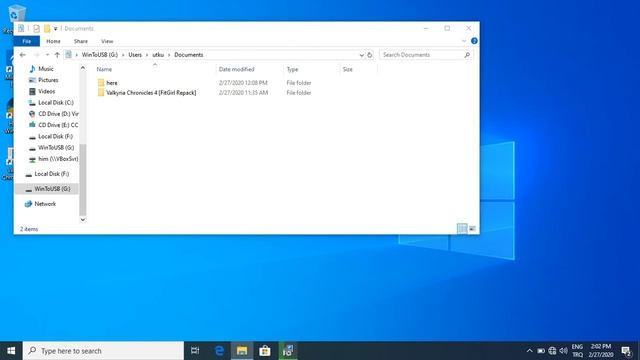This screenshot has height=360, width=640.
Task: Select nested Local Disk (F:) under This PC
Action: click(56, 136)
